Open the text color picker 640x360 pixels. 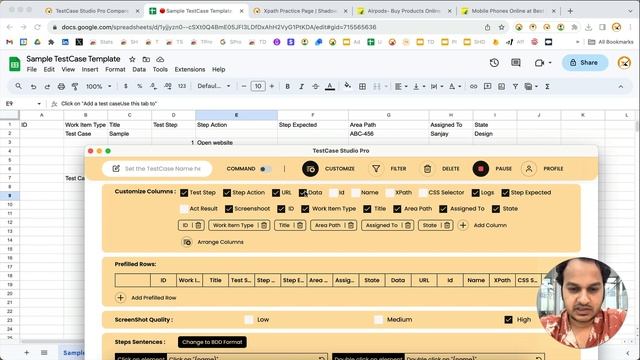(330, 87)
